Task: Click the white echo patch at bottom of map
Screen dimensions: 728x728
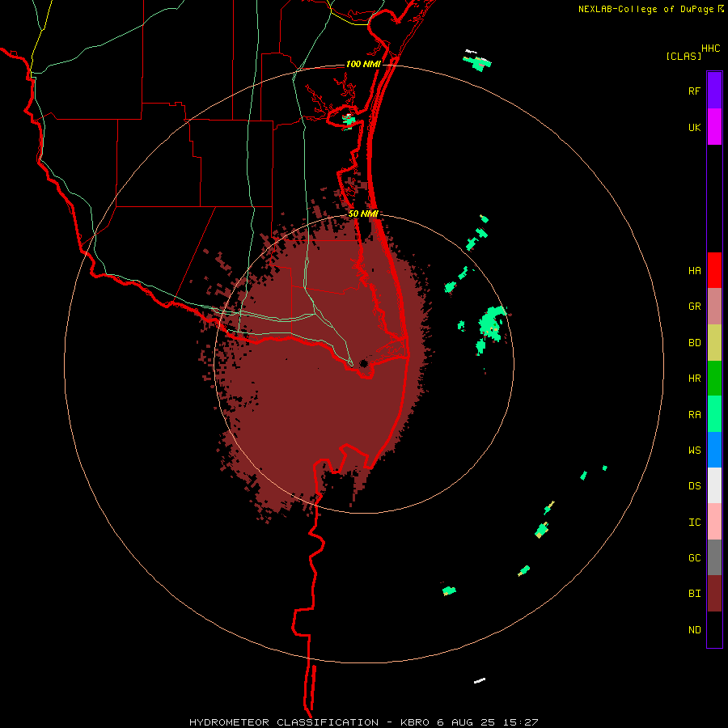Action: [x=479, y=680]
